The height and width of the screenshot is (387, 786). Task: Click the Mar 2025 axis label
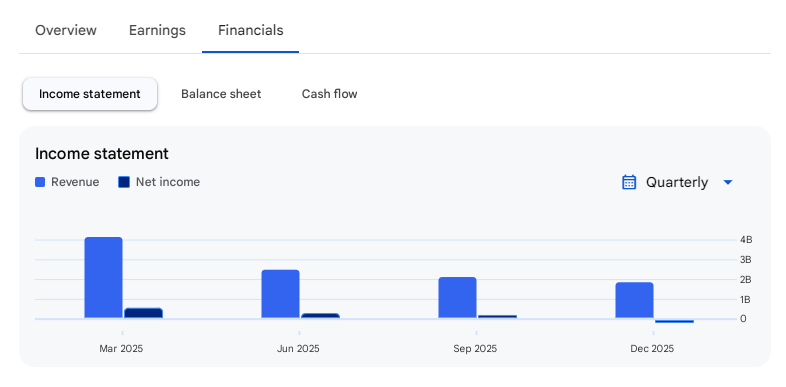[x=121, y=349]
